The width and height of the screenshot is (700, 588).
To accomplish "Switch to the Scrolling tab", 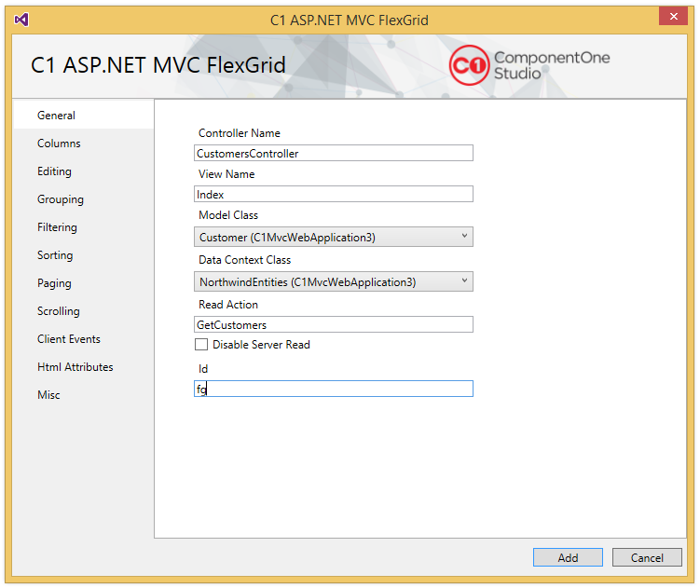I will [59, 311].
